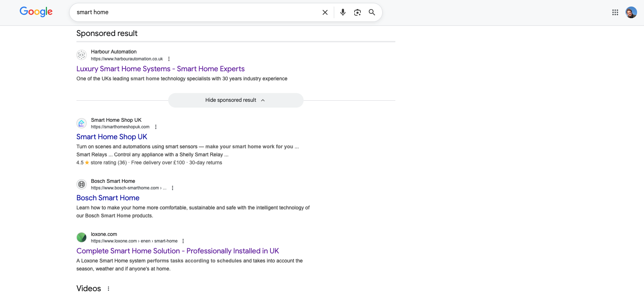Image resolution: width=644 pixels, height=297 pixels.
Task: Open options menu for Bosch Smart Home result
Action: tap(173, 188)
